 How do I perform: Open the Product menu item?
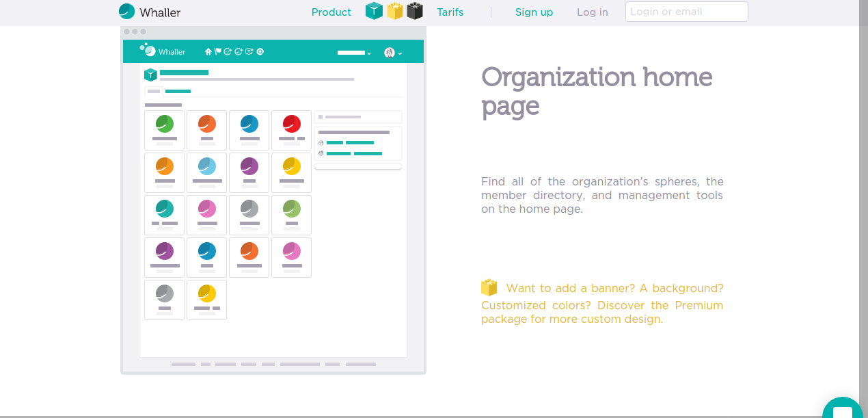coord(331,12)
